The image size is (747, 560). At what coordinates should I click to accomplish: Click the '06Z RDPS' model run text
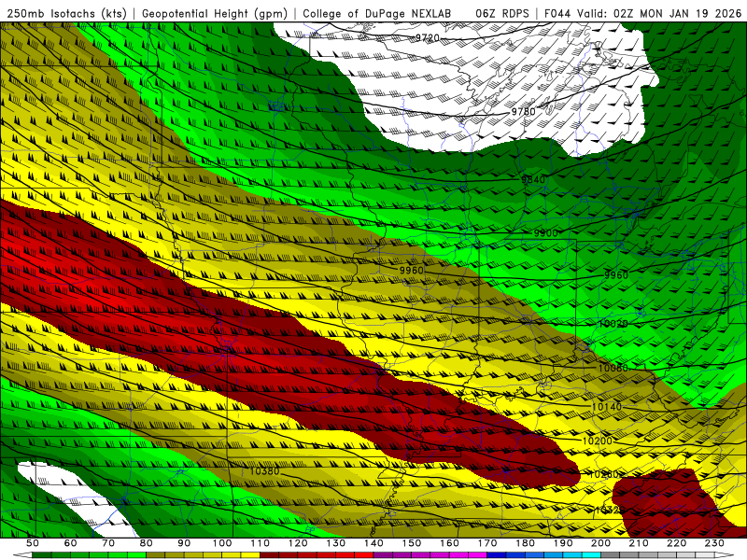502,14
